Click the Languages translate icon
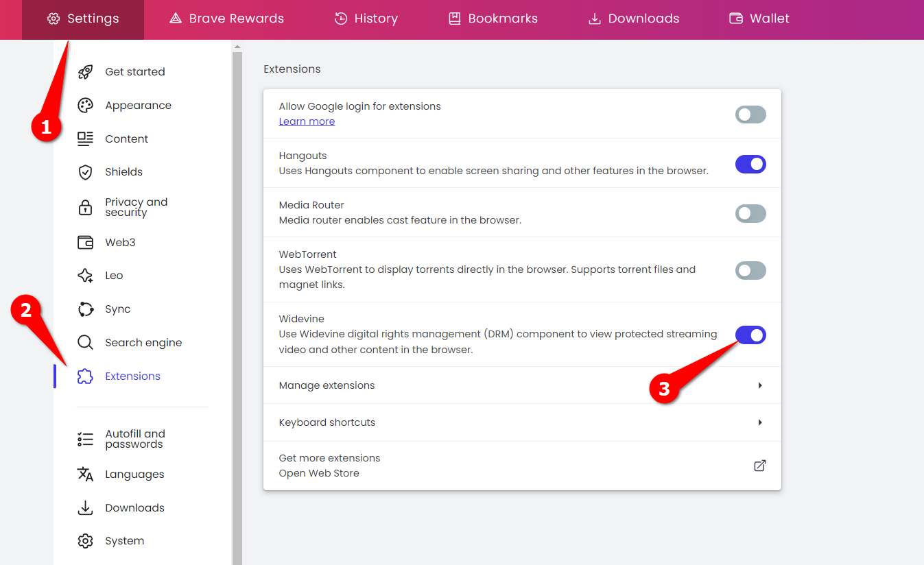Image resolution: width=924 pixels, height=565 pixels. tap(85, 474)
